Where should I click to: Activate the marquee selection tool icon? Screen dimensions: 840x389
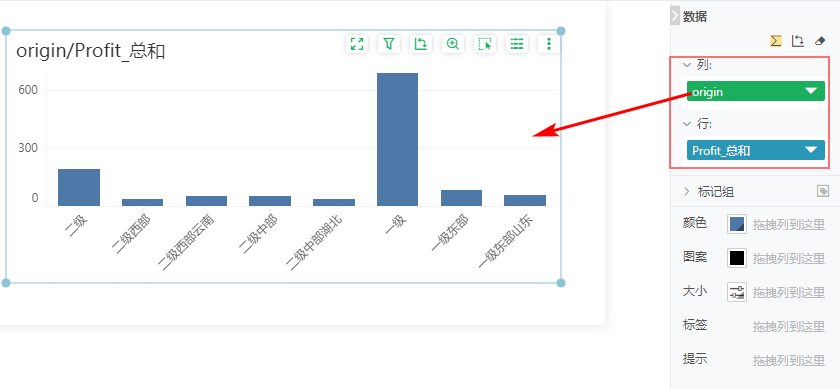pos(485,44)
